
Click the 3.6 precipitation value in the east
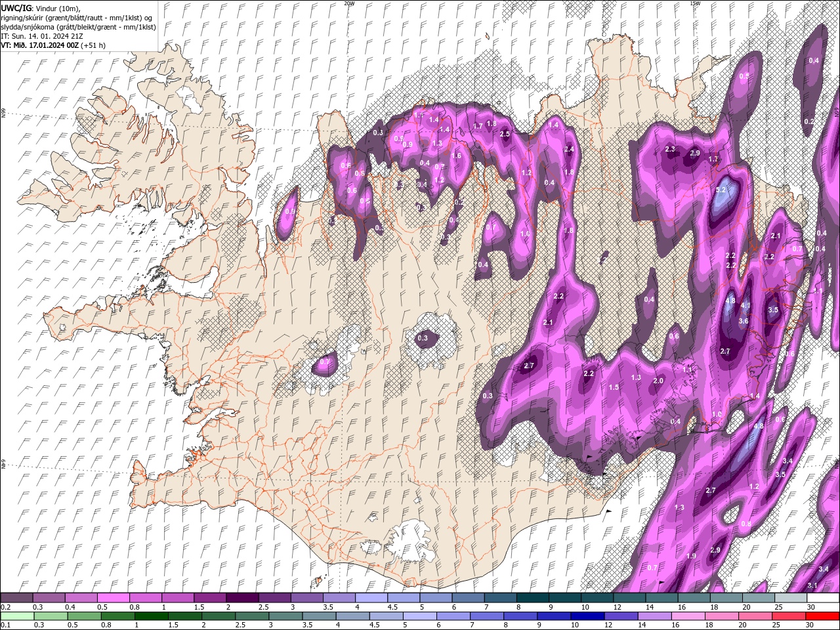(x=744, y=322)
